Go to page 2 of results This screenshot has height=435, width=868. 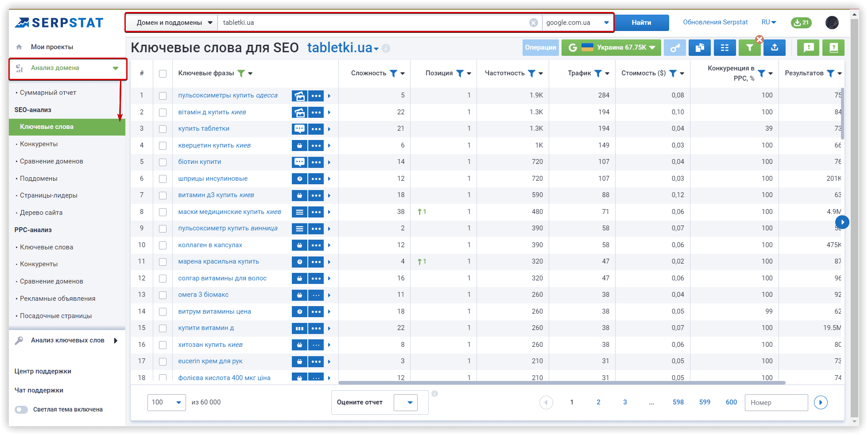[x=598, y=403]
